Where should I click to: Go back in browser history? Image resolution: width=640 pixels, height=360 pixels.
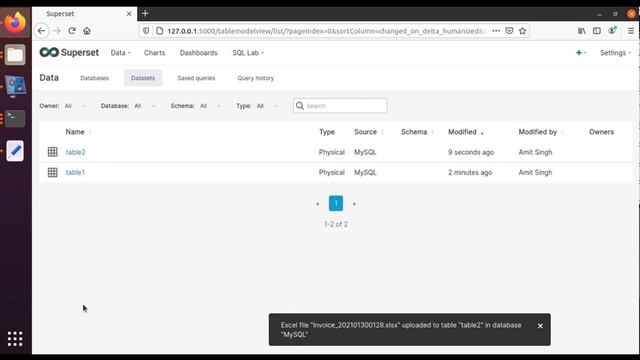[41, 31]
